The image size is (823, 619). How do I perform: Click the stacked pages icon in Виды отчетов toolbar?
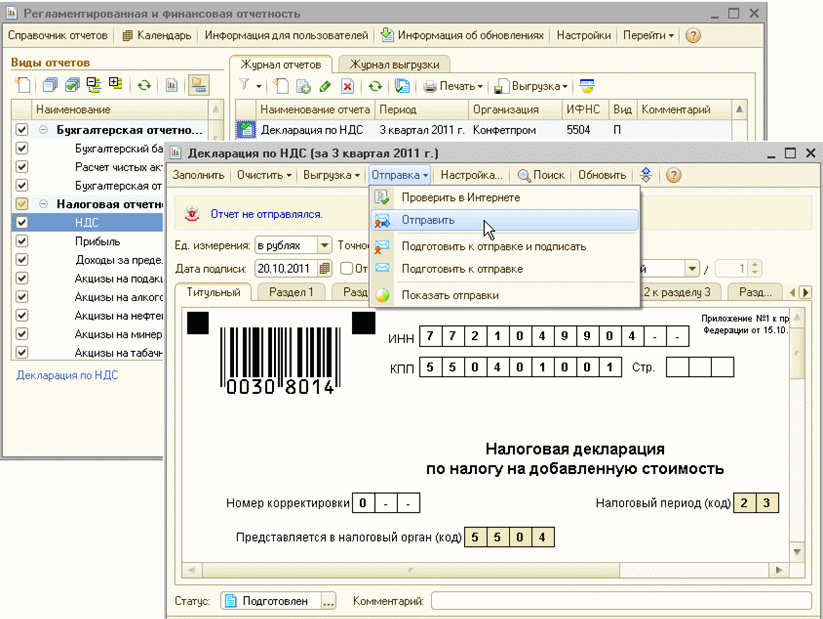click(50, 85)
